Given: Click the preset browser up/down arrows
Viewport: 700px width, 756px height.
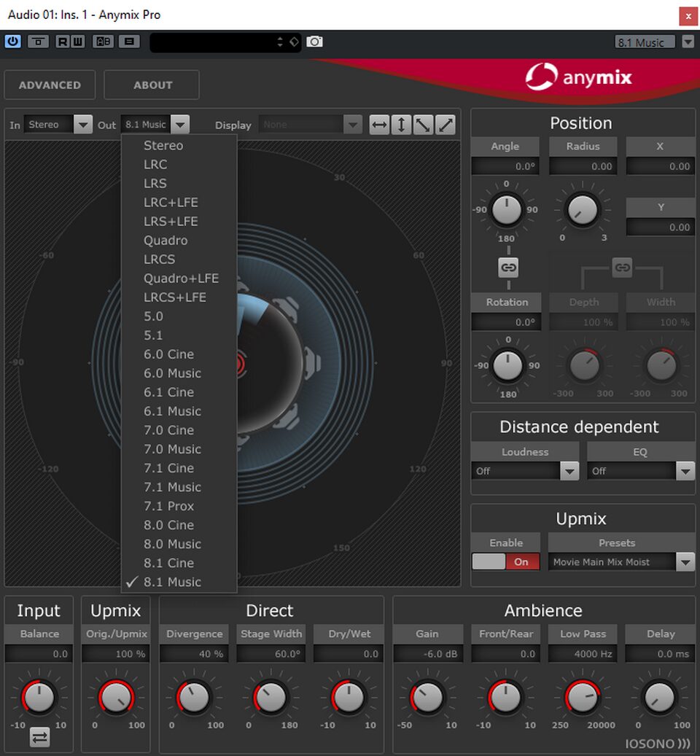Looking at the screenshot, I should pyautogui.click(x=280, y=42).
